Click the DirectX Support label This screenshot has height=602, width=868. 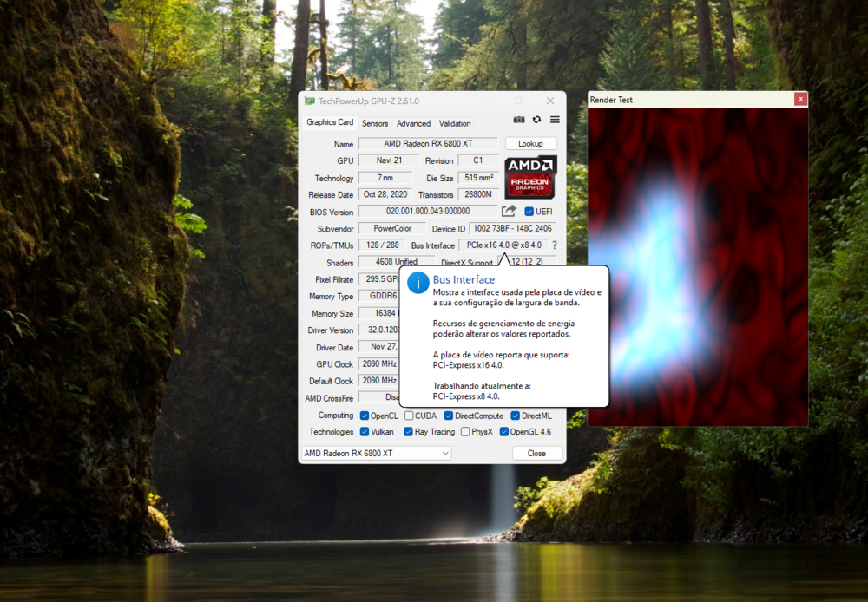[x=467, y=262]
